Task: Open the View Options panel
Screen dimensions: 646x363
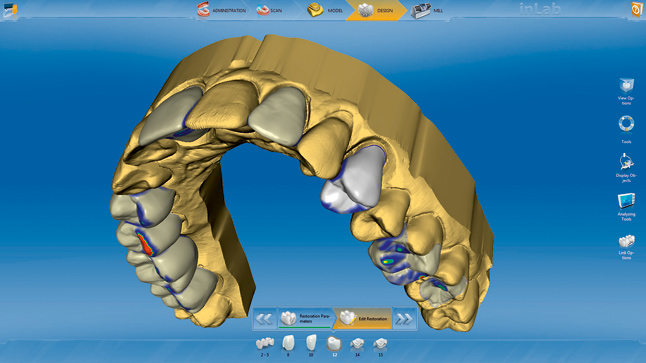Action: [626, 91]
